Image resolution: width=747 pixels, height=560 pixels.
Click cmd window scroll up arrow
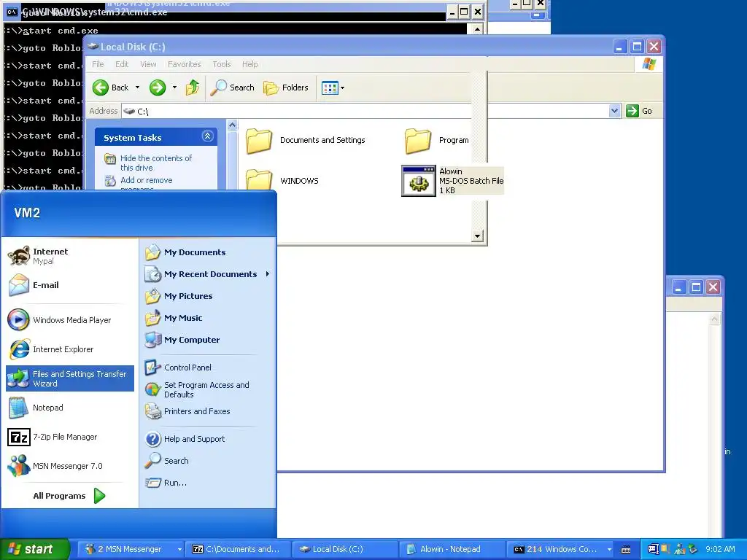[477, 29]
